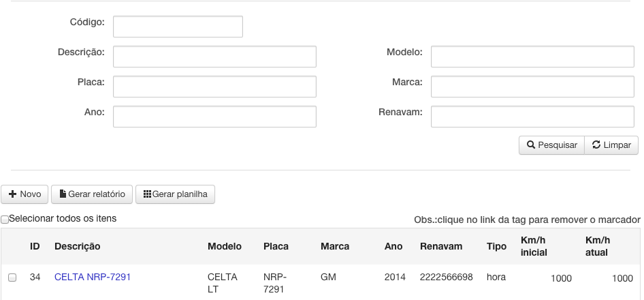Toggle Selecionar todos os itens checkbox

point(5,220)
